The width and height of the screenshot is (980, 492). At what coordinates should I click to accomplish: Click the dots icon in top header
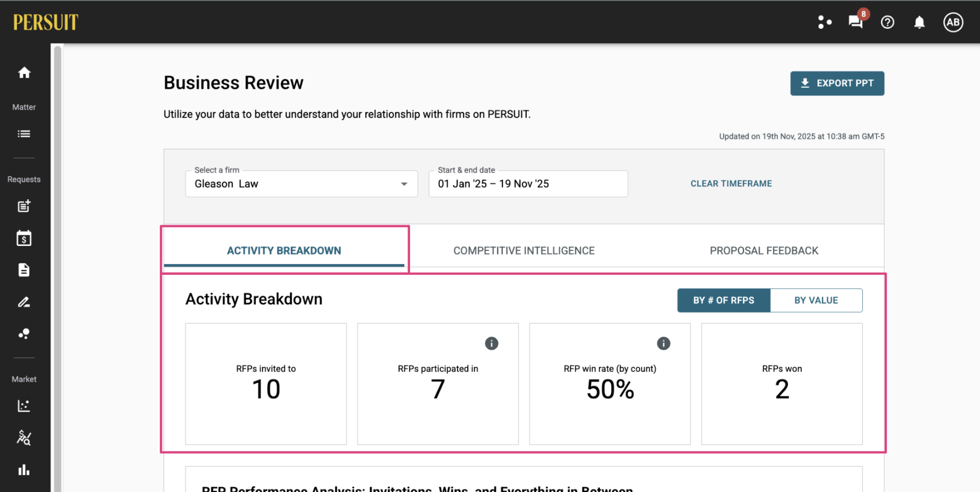pos(824,22)
